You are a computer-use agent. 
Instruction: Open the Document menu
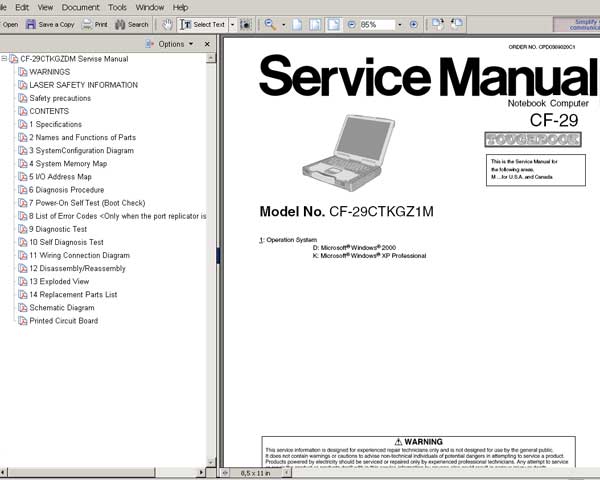pyautogui.click(x=80, y=7)
